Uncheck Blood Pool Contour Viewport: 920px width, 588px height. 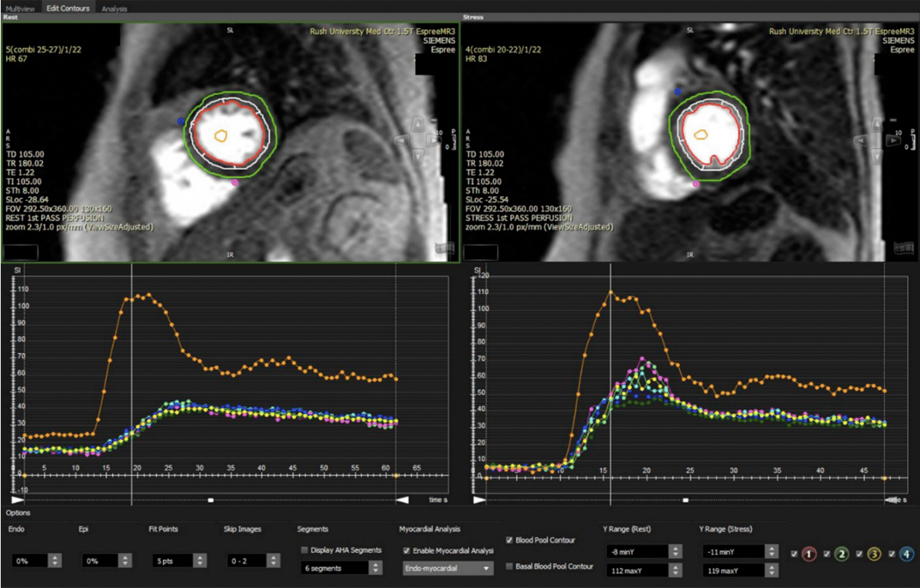(509, 541)
